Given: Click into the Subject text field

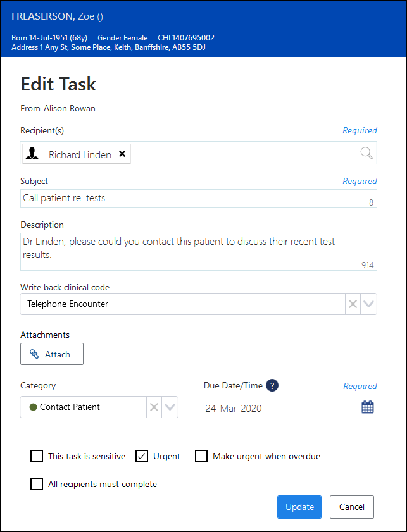Looking at the screenshot, I should tap(190, 198).
